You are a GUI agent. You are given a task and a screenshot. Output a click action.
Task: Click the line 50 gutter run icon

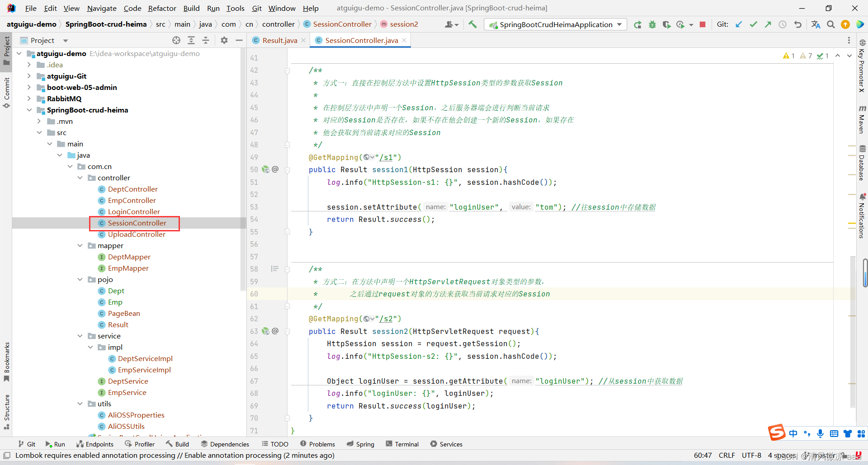coord(266,169)
